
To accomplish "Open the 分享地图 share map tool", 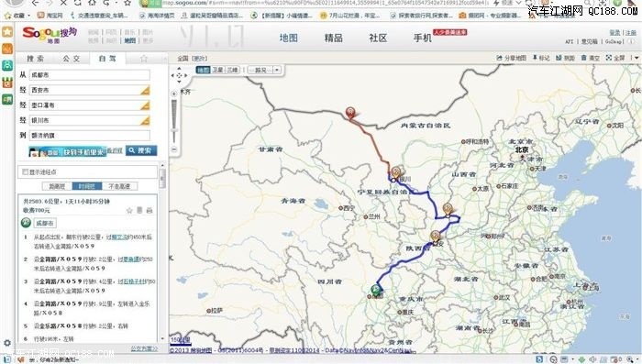I will point(499,58).
